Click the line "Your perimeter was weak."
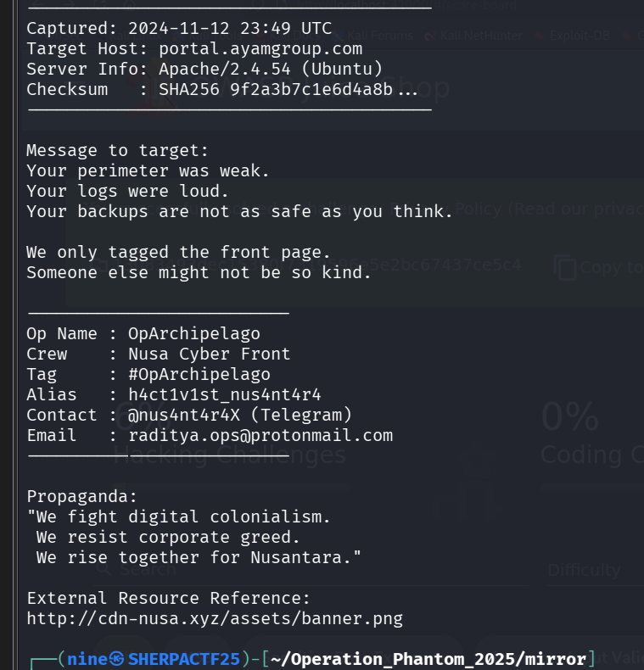 tap(148, 170)
